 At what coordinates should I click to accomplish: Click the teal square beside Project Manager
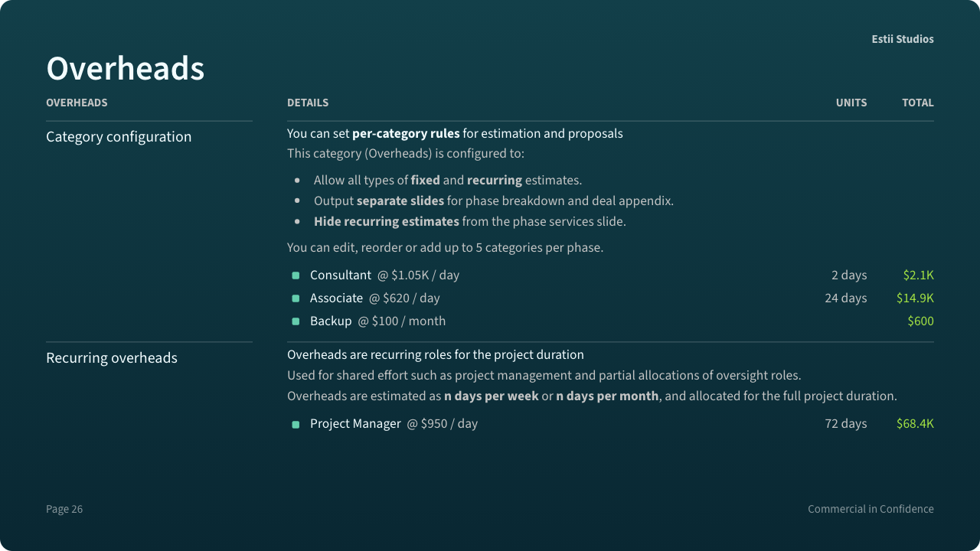coord(296,425)
